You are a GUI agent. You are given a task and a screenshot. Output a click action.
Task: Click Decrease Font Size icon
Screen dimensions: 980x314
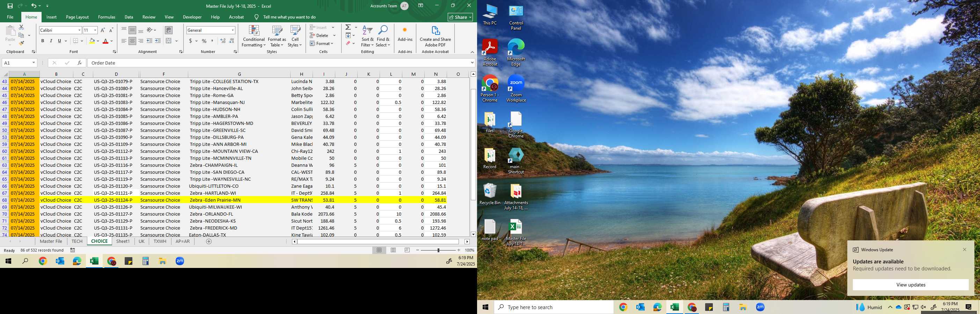[x=111, y=30]
